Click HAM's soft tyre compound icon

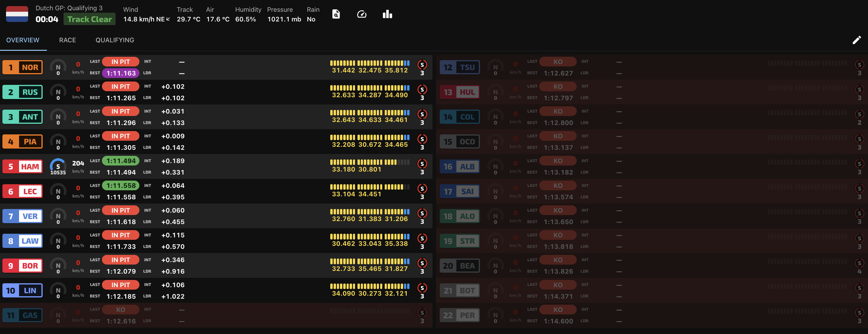point(422,164)
